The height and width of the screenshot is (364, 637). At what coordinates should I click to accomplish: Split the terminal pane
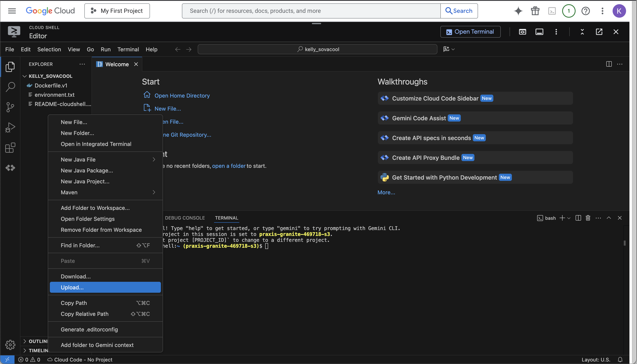pyautogui.click(x=578, y=218)
